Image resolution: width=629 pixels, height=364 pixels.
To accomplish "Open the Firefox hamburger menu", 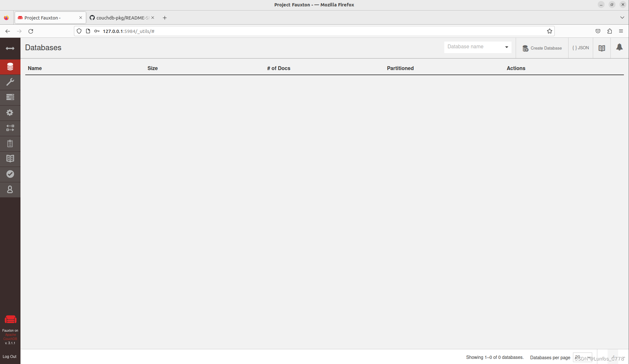I will click(621, 31).
